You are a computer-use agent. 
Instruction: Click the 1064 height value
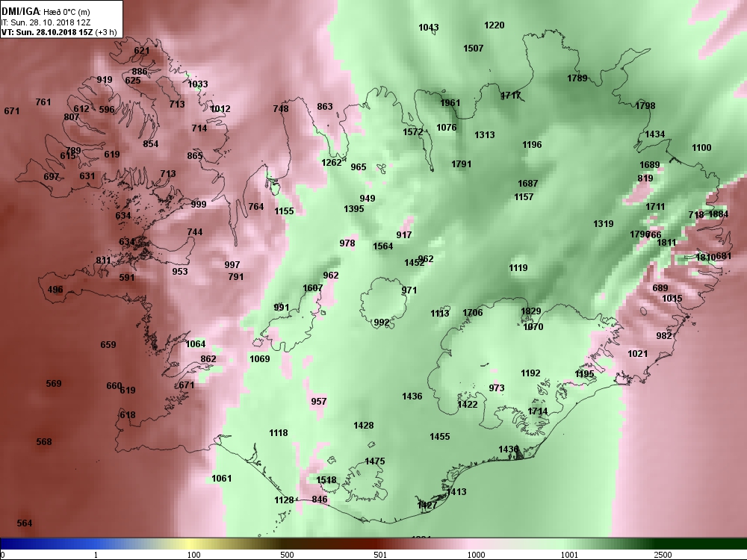point(195,344)
